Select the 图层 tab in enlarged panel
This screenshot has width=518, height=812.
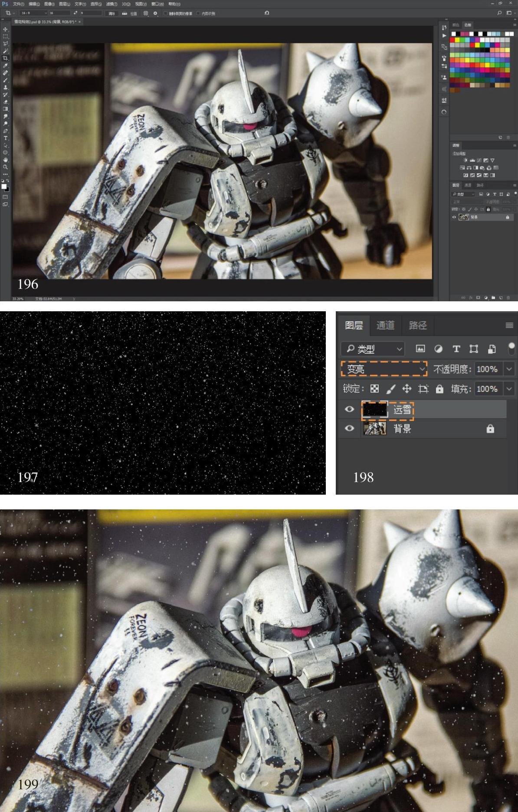click(x=354, y=325)
